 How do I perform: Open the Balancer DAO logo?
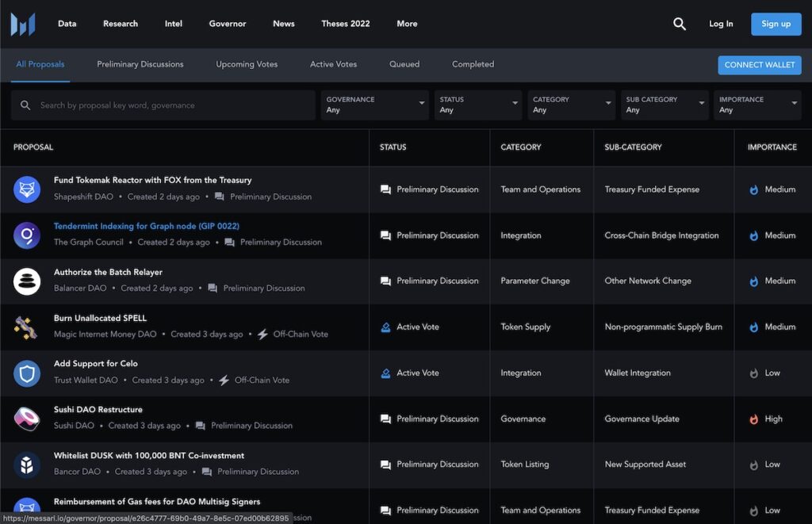point(27,281)
